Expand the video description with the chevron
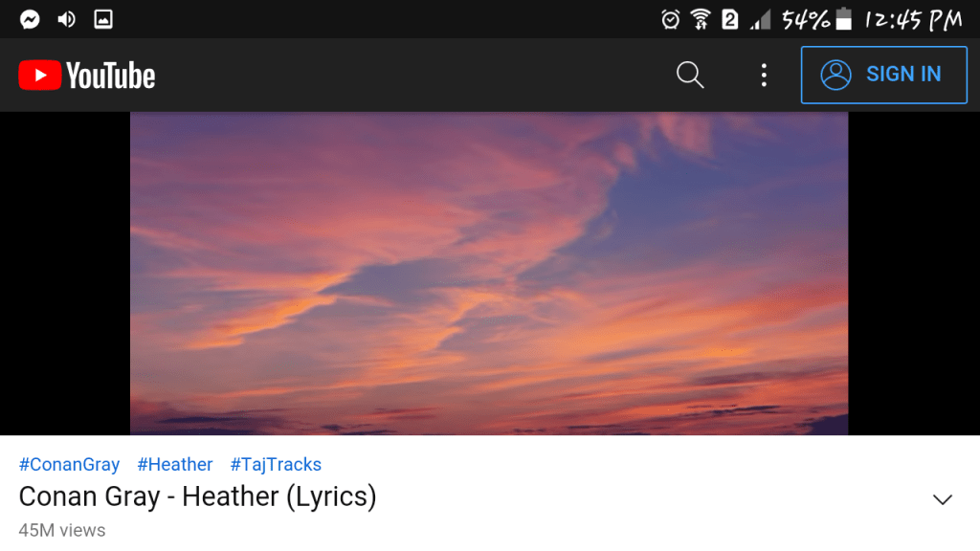Image resolution: width=980 pixels, height=551 pixels. [943, 499]
